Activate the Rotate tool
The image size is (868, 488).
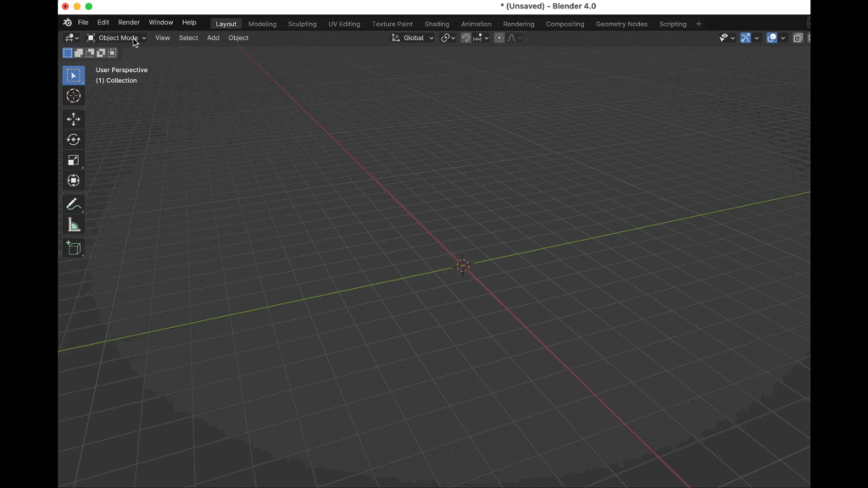74,140
